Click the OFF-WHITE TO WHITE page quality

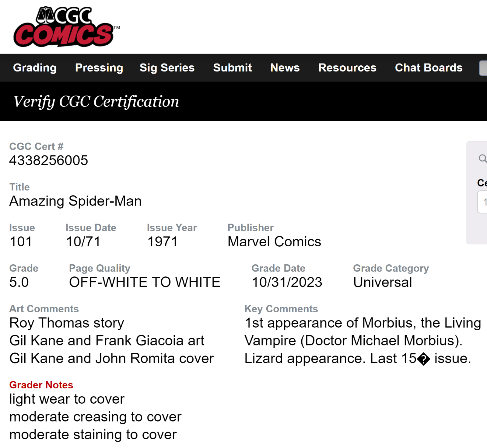pyautogui.click(x=145, y=282)
